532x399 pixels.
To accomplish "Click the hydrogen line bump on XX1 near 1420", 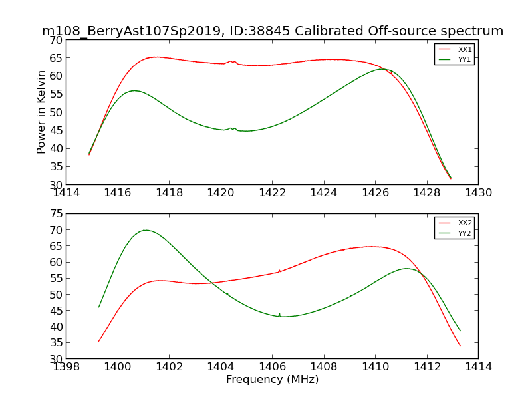I will (232, 62).
